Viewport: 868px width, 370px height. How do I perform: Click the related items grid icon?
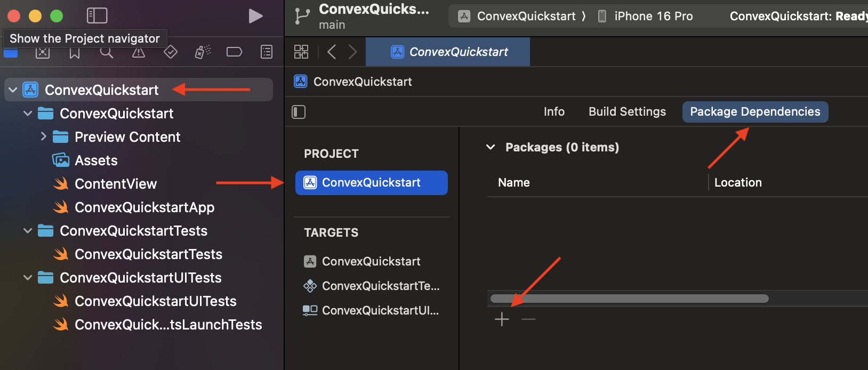[301, 52]
